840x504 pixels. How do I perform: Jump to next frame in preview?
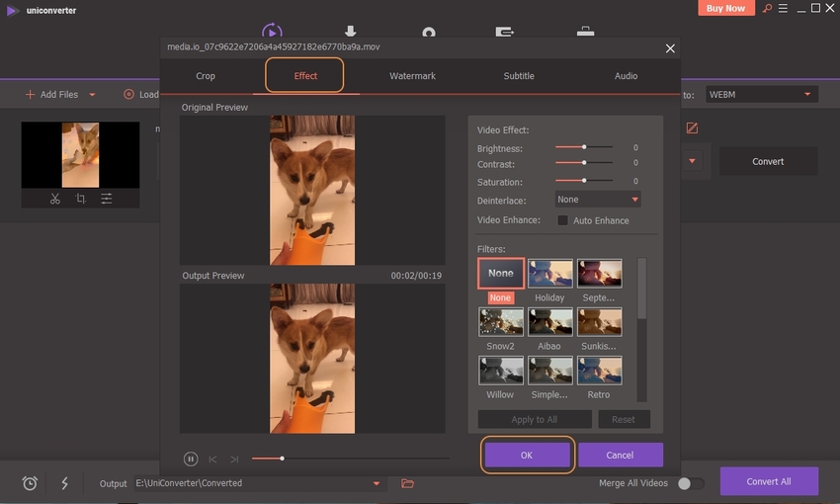234,459
